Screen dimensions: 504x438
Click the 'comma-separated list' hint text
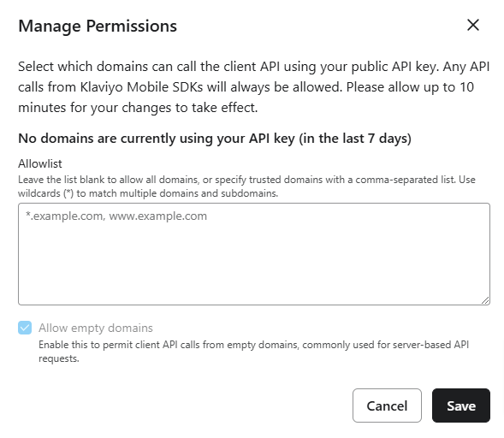(x=406, y=180)
